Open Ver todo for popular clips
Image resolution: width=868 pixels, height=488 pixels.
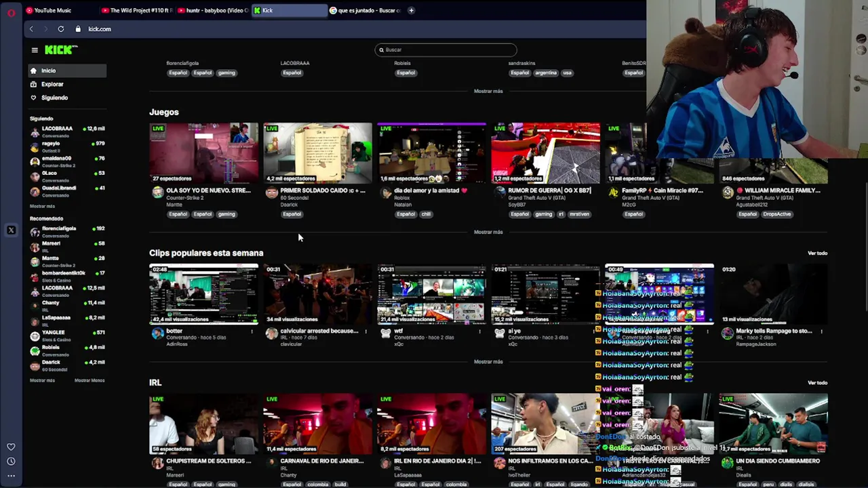coord(817,253)
